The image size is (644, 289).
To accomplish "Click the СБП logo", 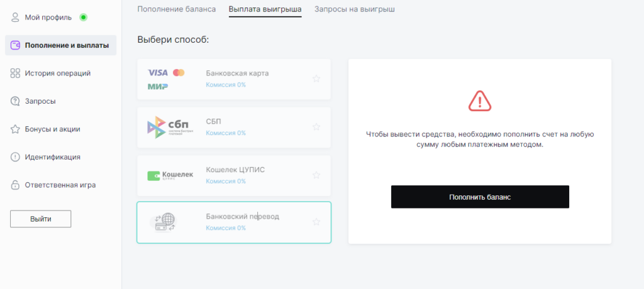I will [170, 128].
